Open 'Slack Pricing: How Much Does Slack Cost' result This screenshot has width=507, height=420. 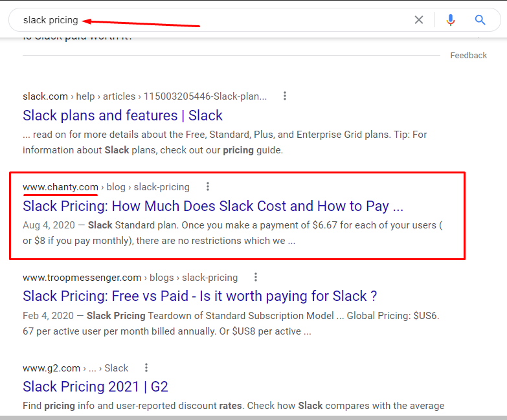click(x=213, y=206)
